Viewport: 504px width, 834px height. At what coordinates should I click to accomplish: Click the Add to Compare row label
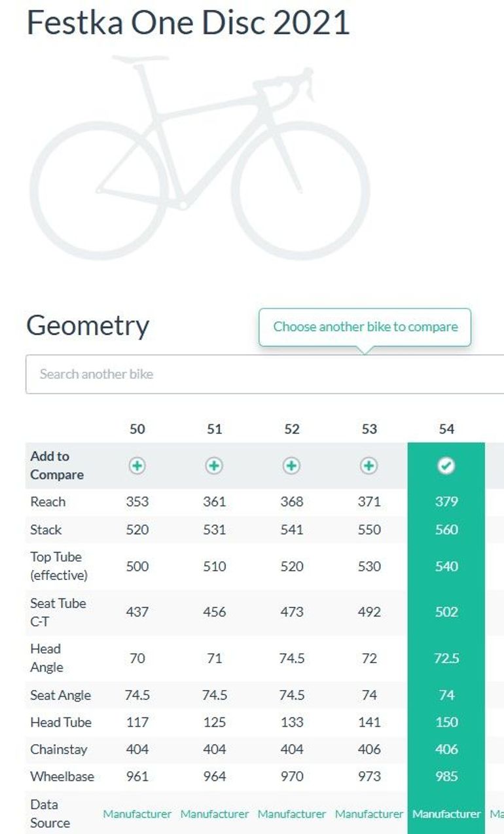coord(57,465)
